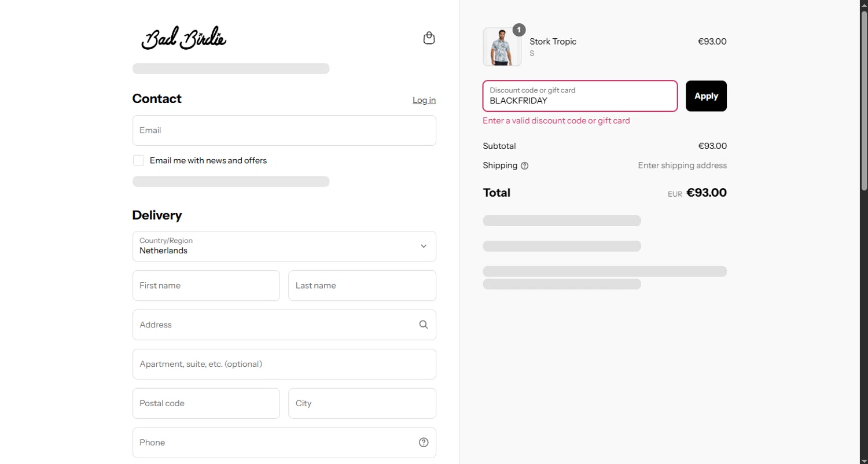Viewport: 868px width, 464px height.
Task: Click the Postal code field
Action: coord(206,403)
